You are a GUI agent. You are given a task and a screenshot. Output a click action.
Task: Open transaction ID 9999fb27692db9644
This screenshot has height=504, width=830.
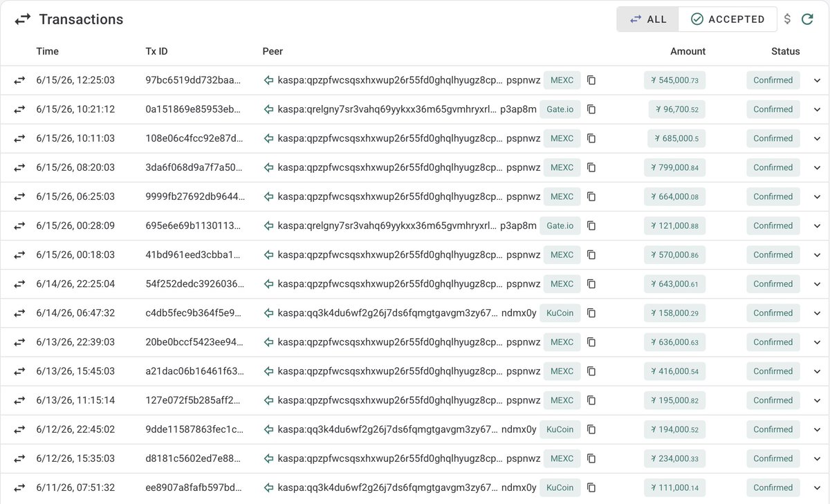click(195, 196)
